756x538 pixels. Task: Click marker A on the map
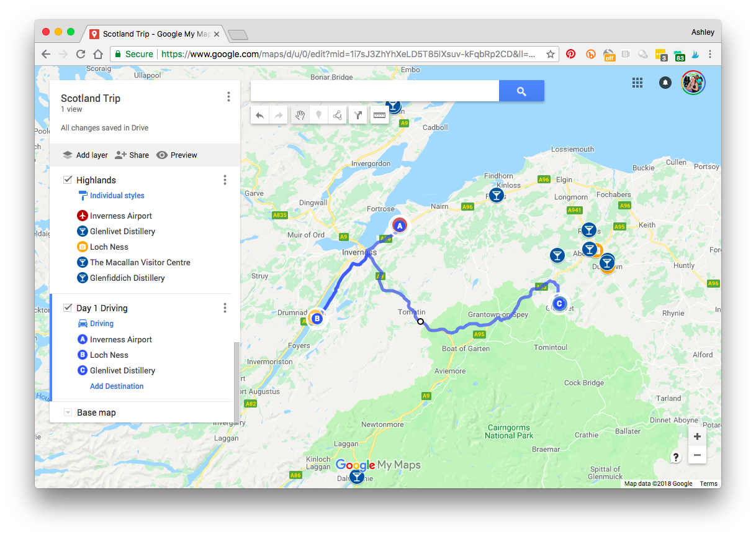(x=400, y=226)
